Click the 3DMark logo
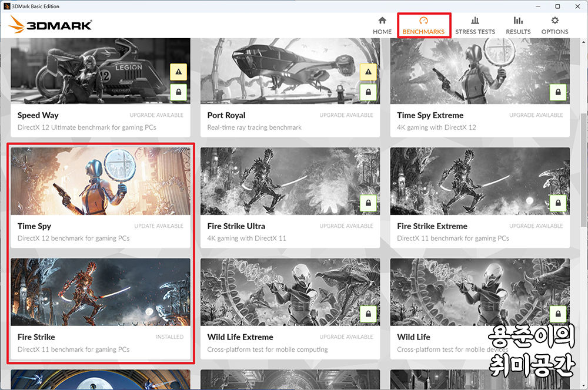Viewport: 588px width, 390px height. click(x=50, y=25)
